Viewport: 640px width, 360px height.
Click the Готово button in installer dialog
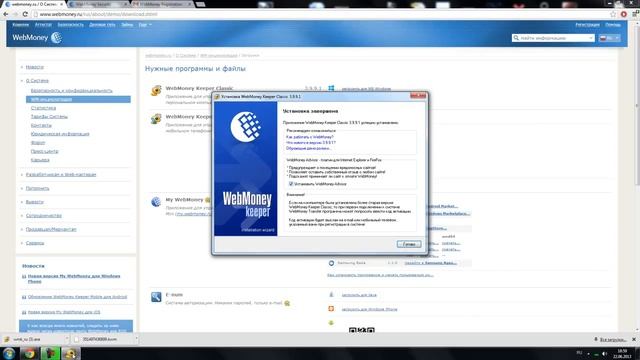(x=409, y=244)
